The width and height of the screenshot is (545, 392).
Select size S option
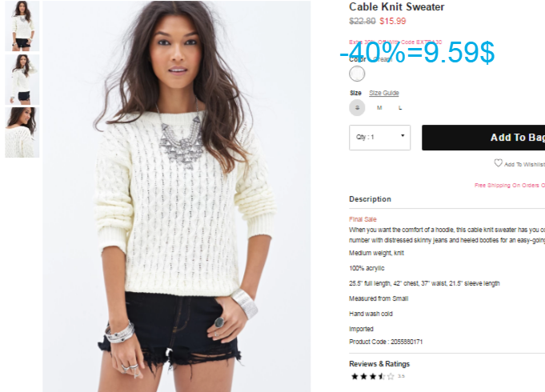tap(357, 108)
